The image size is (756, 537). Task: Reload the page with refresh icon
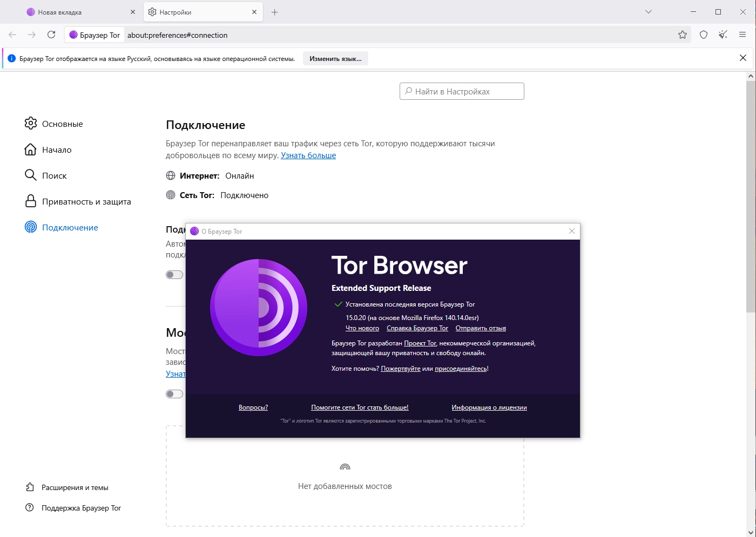tap(51, 35)
